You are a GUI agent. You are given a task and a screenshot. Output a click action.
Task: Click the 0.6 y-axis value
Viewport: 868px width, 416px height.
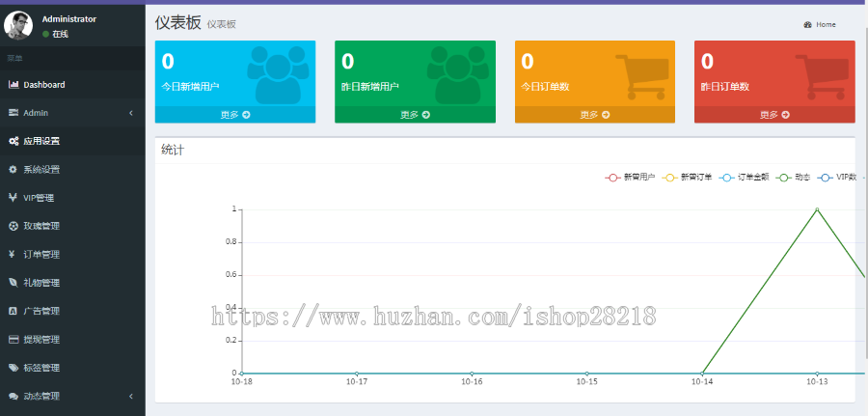point(231,275)
